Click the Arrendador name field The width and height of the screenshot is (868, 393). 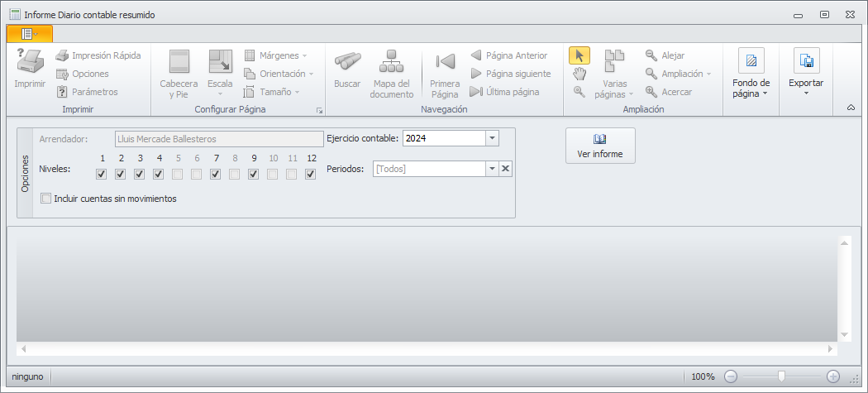pos(219,138)
